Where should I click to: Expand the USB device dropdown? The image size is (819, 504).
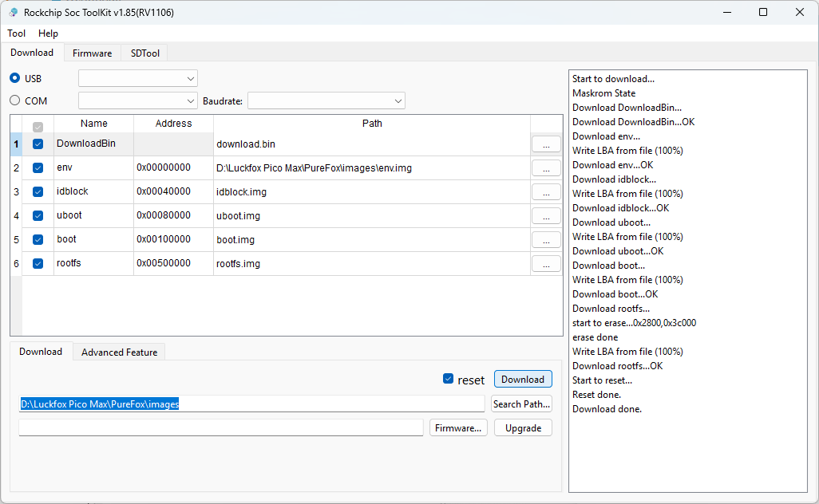pos(138,78)
